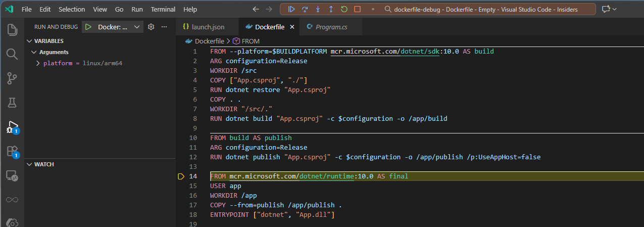Start debugging with the green play button
The width and height of the screenshot is (644, 227).
[88, 27]
